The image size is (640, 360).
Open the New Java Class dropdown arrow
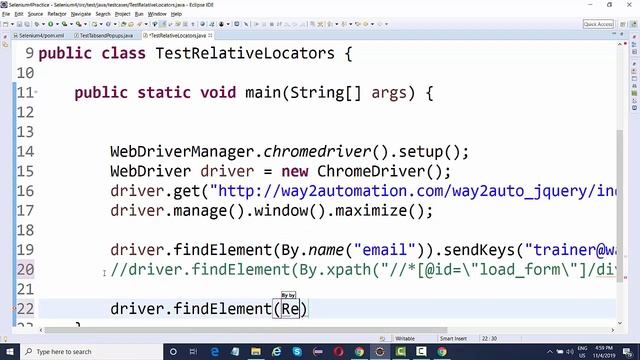[115, 24]
